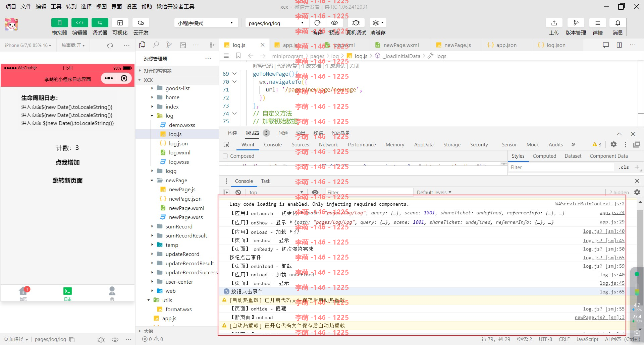Open the Storage devtools tab
Viewport: 644px width, 345px height.
coord(452,145)
